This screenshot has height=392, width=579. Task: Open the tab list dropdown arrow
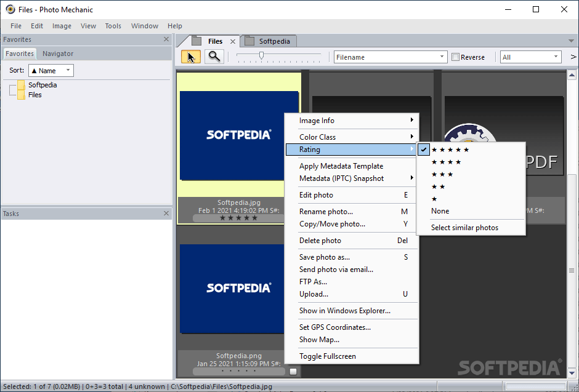[x=571, y=41]
